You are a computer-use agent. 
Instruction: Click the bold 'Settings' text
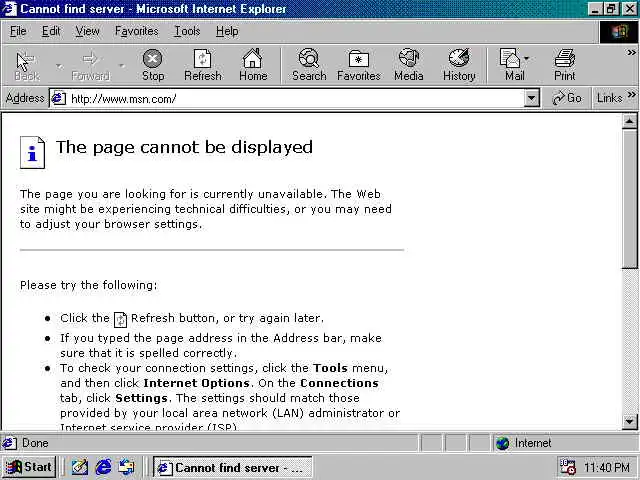click(141, 398)
